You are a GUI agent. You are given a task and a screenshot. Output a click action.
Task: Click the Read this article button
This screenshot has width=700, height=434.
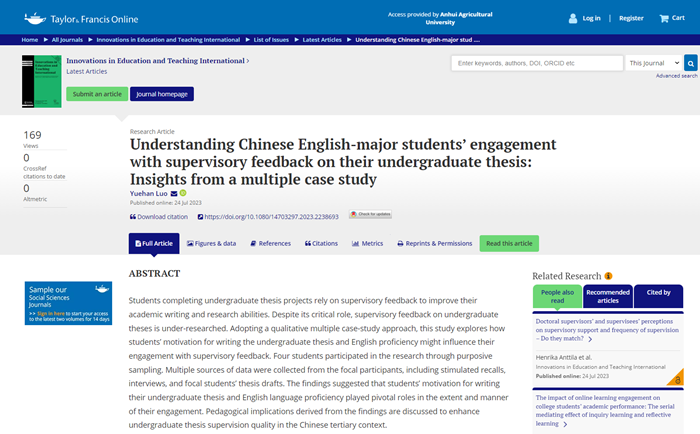coord(508,243)
